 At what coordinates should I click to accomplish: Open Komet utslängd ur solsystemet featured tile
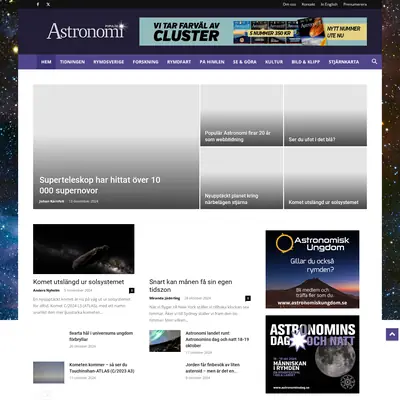tap(325, 178)
